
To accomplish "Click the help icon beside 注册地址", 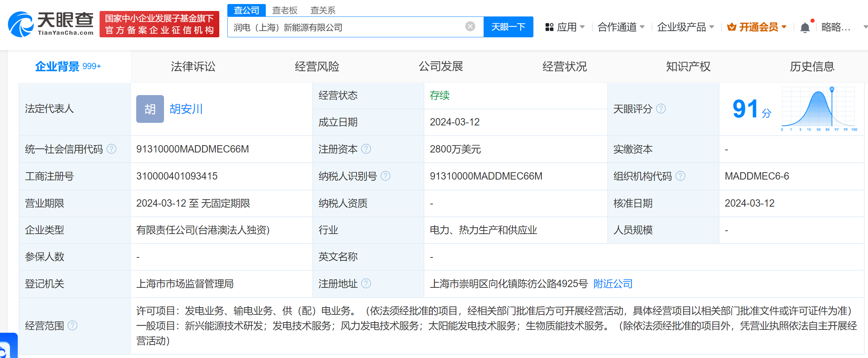I will tap(366, 283).
